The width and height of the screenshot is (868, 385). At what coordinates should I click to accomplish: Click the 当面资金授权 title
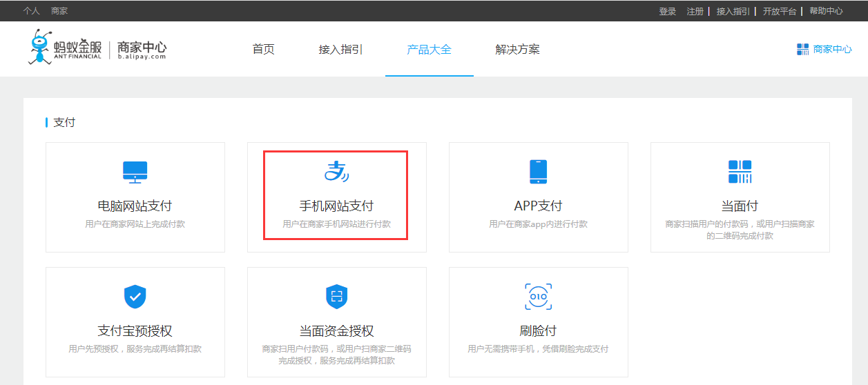point(336,331)
